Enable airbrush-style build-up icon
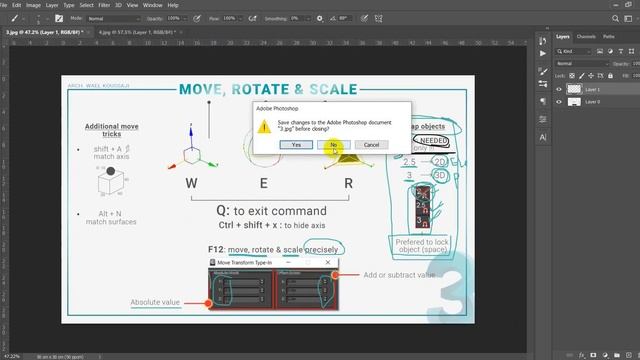 tap(253, 18)
